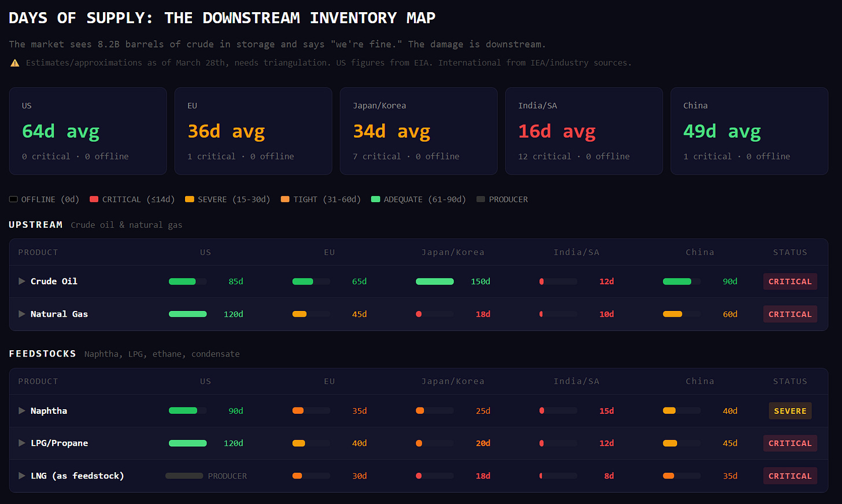Click the India/SA column header in Feedstocks table
This screenshot has height=504, width=842.
[577, 381]
